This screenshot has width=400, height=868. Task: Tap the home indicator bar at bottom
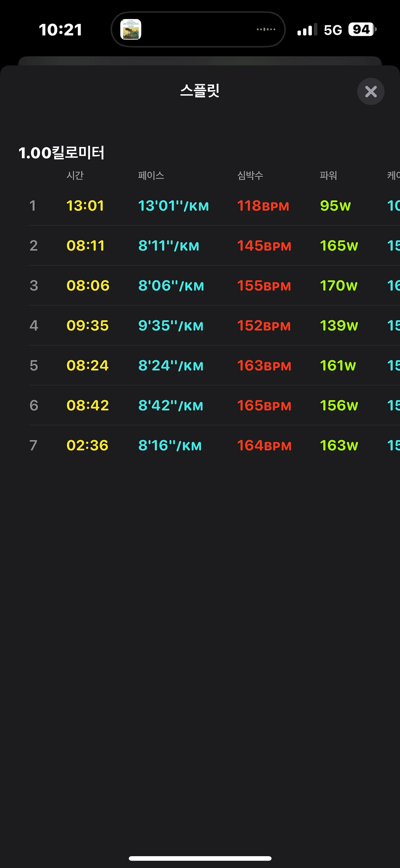[200, 858]
